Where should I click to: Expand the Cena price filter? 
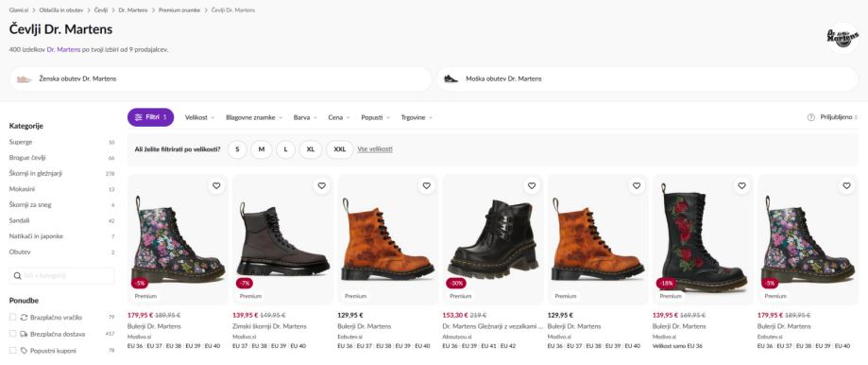[339, 117]
